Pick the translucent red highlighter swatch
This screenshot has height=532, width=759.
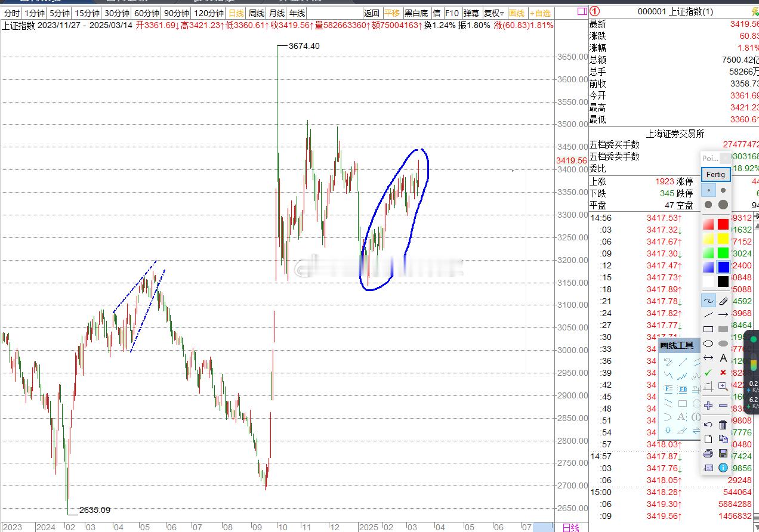tap(708, 224)
